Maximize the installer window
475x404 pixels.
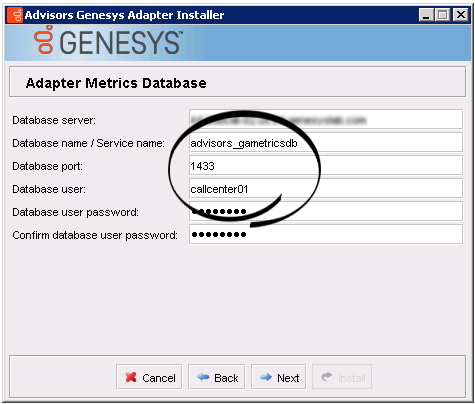click(443, 15)
